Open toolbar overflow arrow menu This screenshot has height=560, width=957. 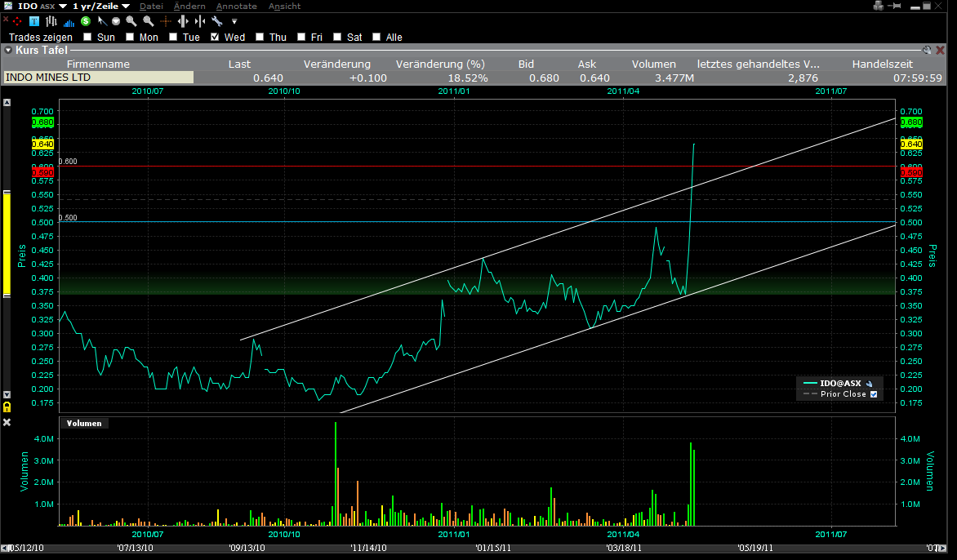(x=234, y=21)
